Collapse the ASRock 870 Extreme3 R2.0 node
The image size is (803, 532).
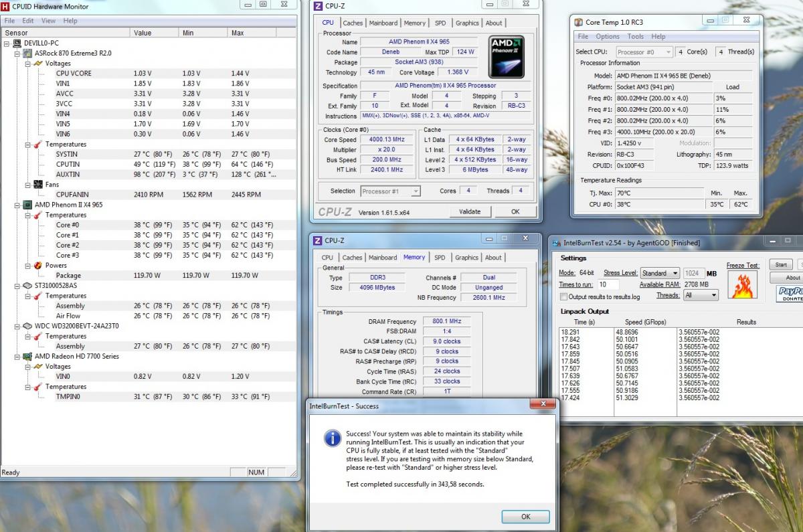tap(17, 53)
